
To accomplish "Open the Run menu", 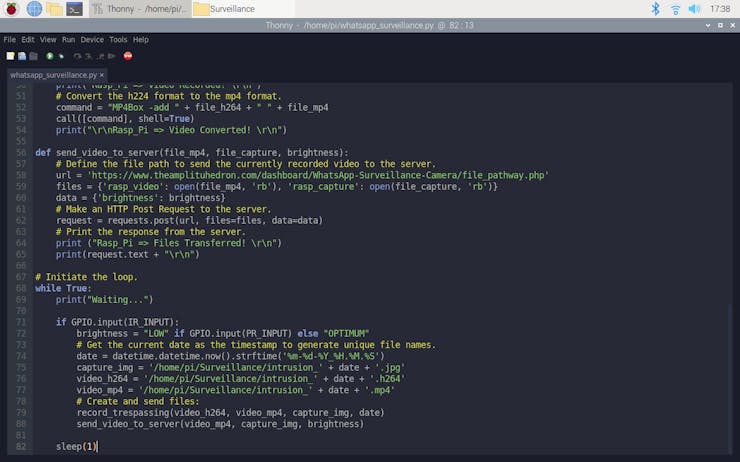I will (x=69, y=40).
